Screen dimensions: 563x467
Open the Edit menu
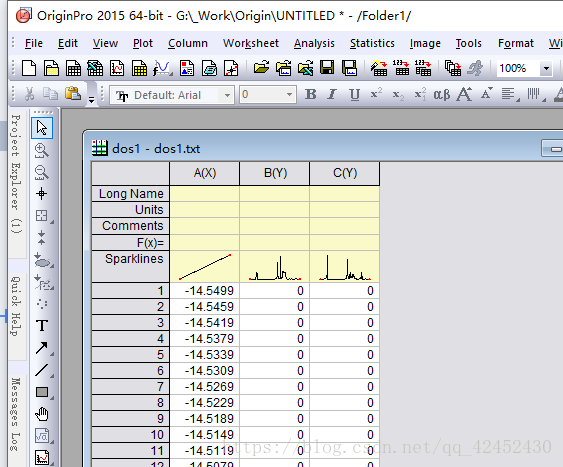point(68,43)
